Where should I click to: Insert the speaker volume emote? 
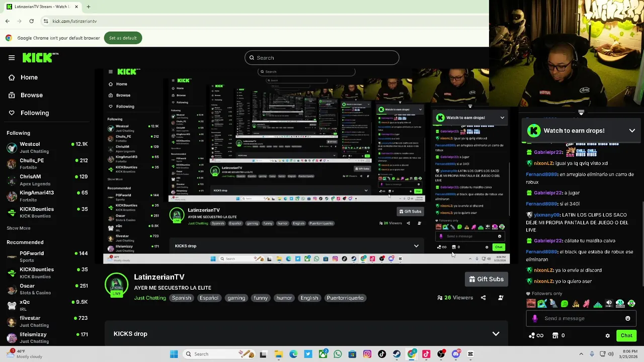(x=609, y=304)
